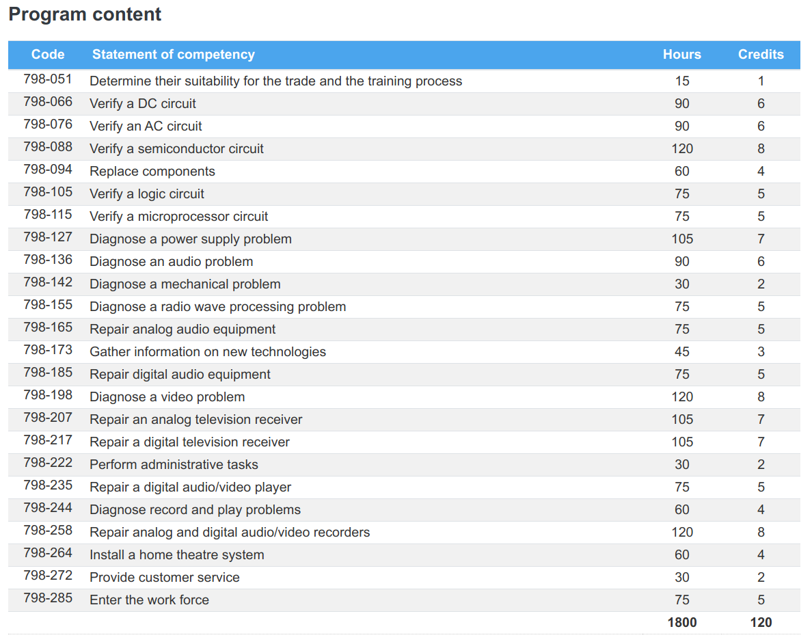The image size is (812, 644).
Task: Click 'Diagnose a mechanical problem' row
Action: coord(185,284)
